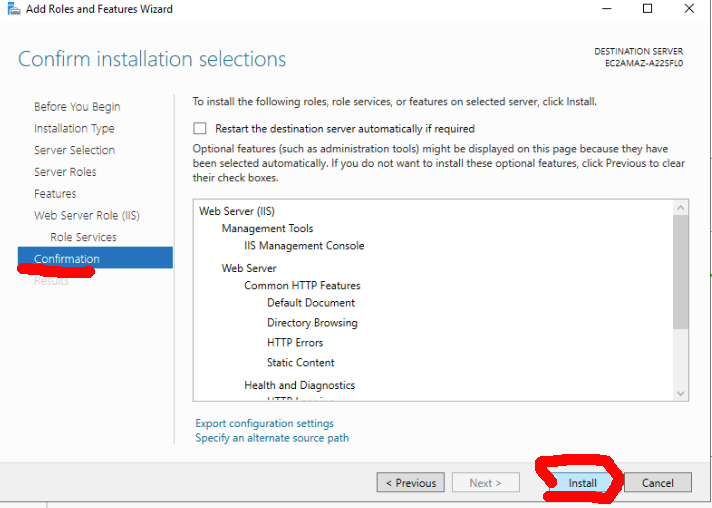Open Export configuration settings link
712x508 pixels.
264,423
